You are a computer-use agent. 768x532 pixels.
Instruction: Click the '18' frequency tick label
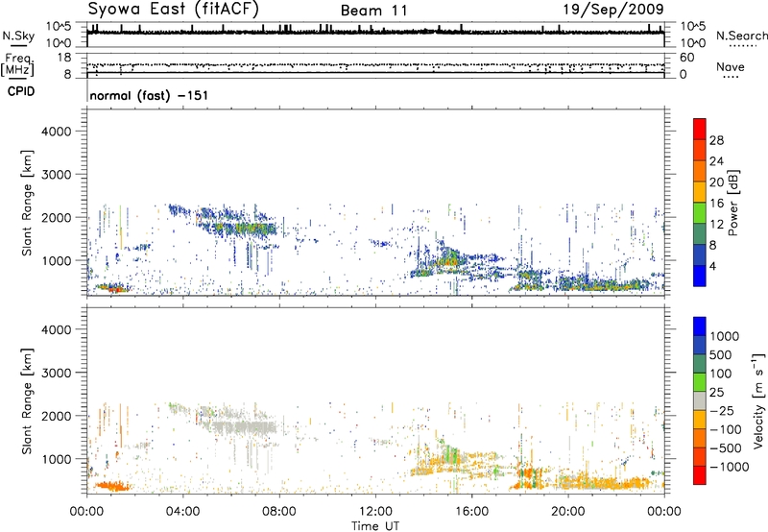point(64,58)
